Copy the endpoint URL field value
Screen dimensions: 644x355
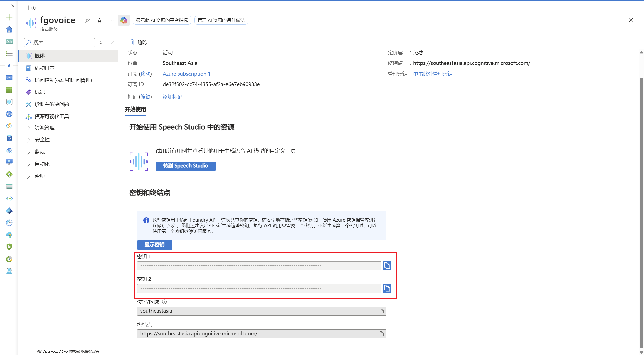pos(382,334)
